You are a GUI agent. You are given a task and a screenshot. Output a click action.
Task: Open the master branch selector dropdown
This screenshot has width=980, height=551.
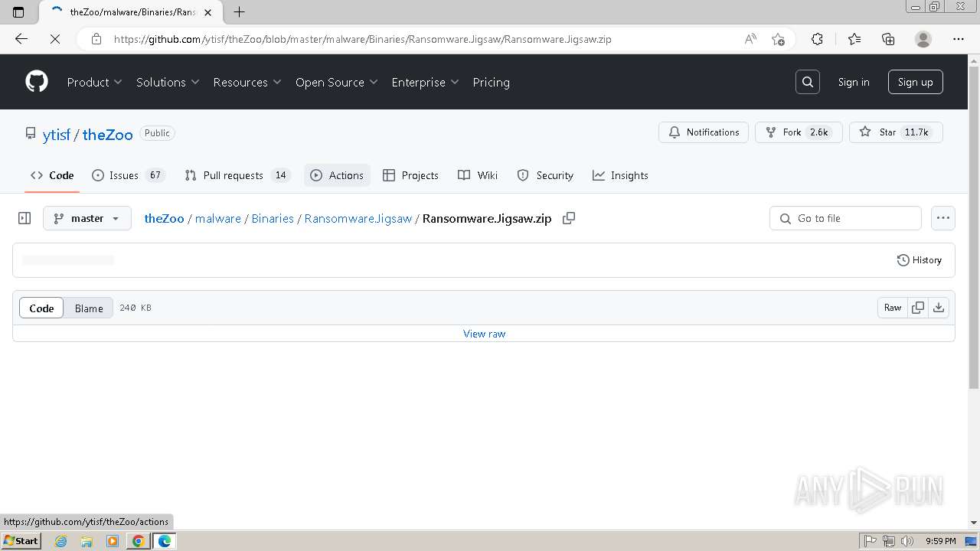[87, 218]
